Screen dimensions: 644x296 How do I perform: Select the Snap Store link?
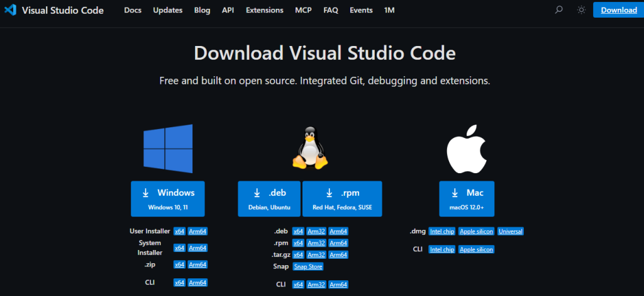pos(308,267)
